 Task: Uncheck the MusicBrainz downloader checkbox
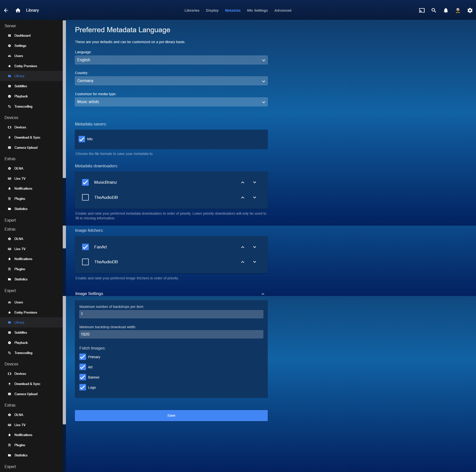(85, 182)
